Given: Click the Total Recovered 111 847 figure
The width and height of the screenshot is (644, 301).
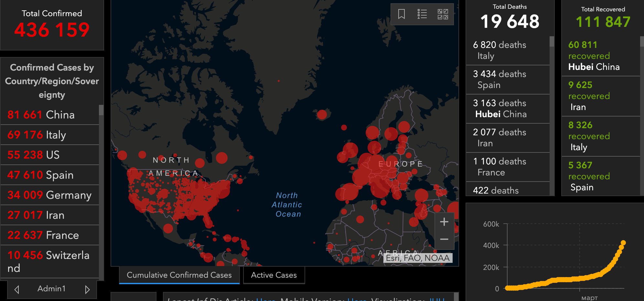Looking at the screenshot, I should 603,22.
